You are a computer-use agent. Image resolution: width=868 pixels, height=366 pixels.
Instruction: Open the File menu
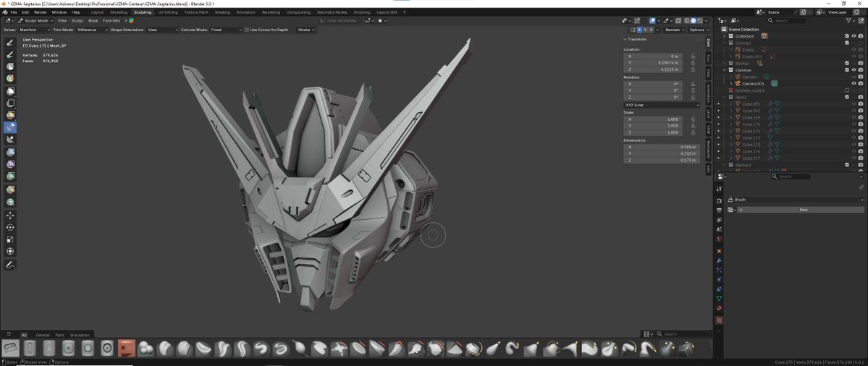(13, 12)
